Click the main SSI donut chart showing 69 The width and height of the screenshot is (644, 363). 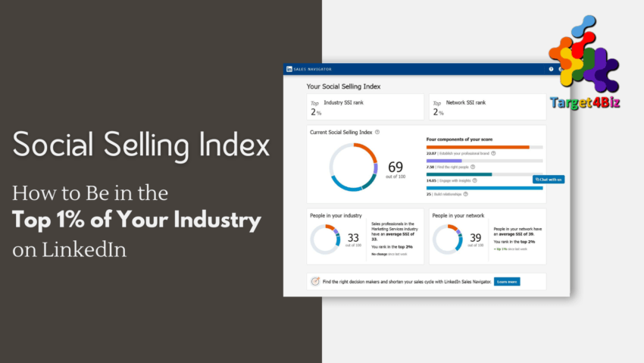tap(353, 167)
